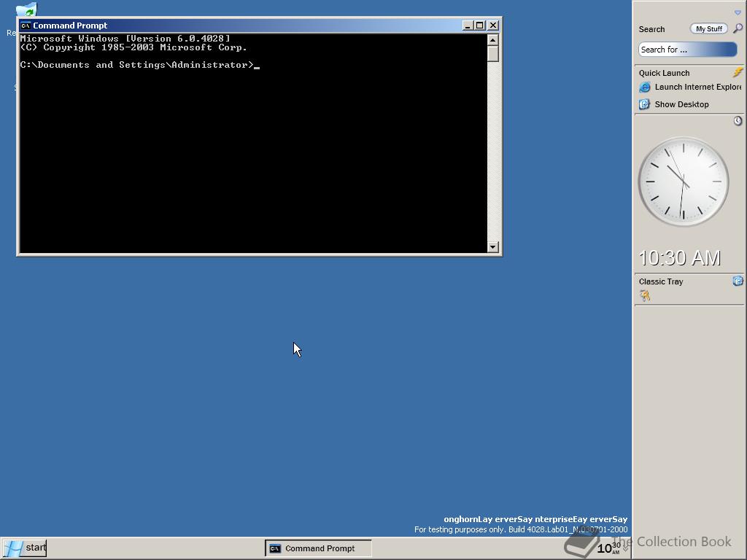The image size is (747, 560).
Task: Click the Quick Launch header label
Action: pyautogui.click(x=664, y=73)
